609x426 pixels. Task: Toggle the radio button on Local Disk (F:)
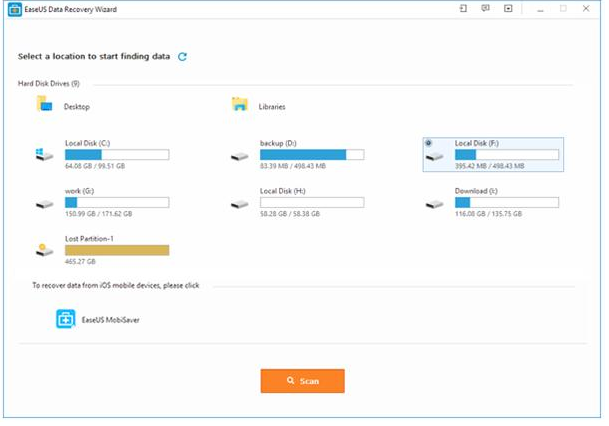point(429,143)
